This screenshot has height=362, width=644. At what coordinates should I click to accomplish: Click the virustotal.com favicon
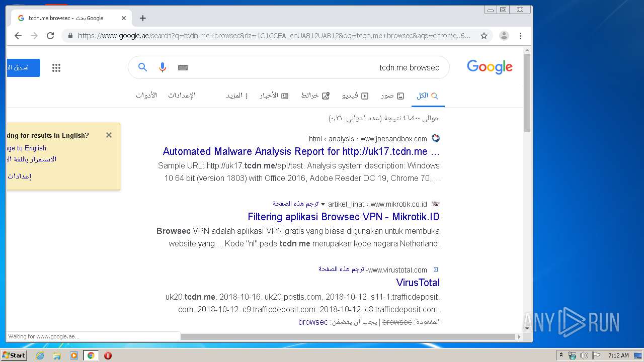pyautogui.click(x=436, y=269)
